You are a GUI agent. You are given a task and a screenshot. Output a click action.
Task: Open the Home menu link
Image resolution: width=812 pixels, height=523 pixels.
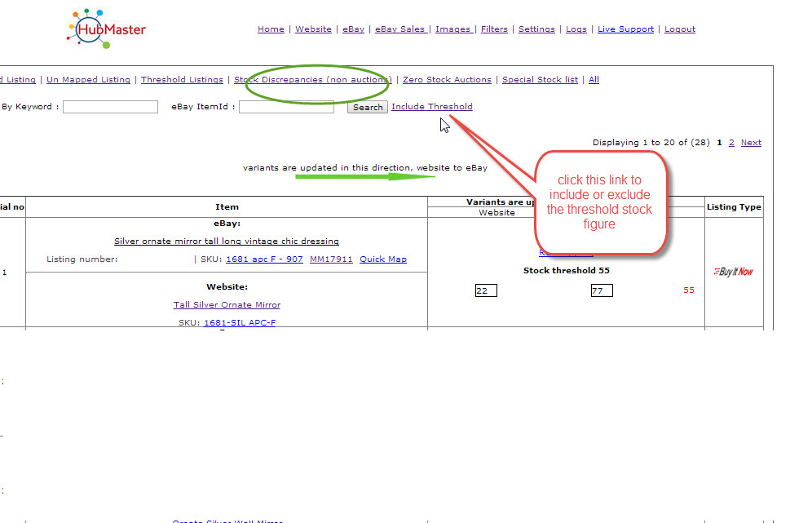coord(271,29)
